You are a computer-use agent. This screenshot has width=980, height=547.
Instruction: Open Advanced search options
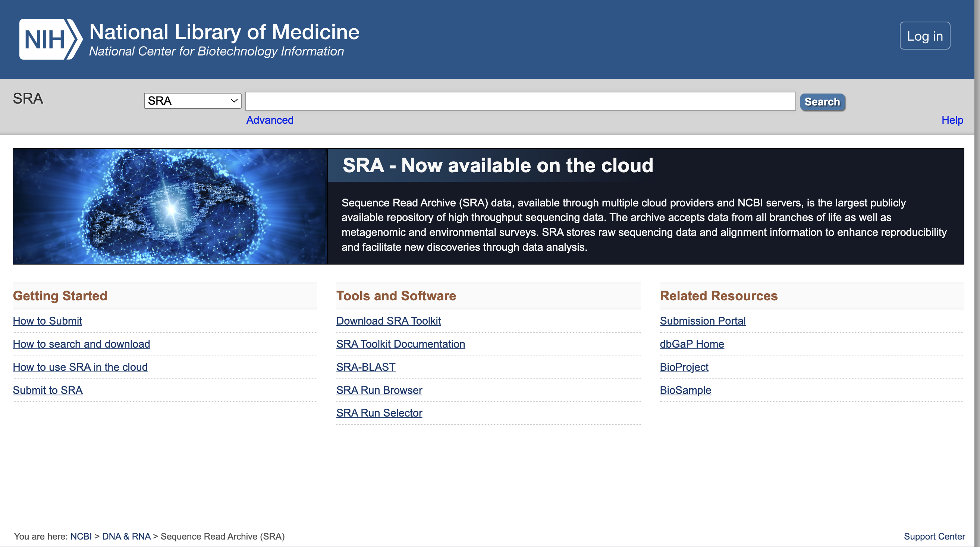click(x=270, y=120)
